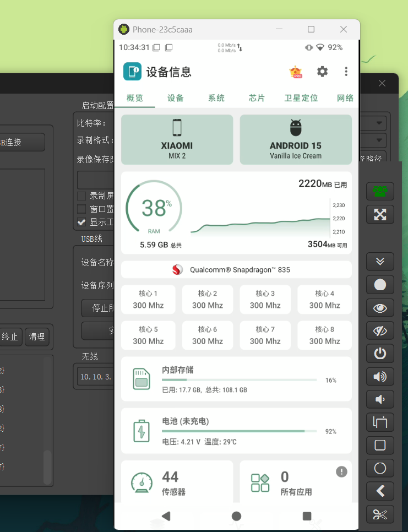This screenshot has width=408, height=532.
Task: Increase volume with the loud speaker icon
Action: pyautogui.click(x=380, y=377)
